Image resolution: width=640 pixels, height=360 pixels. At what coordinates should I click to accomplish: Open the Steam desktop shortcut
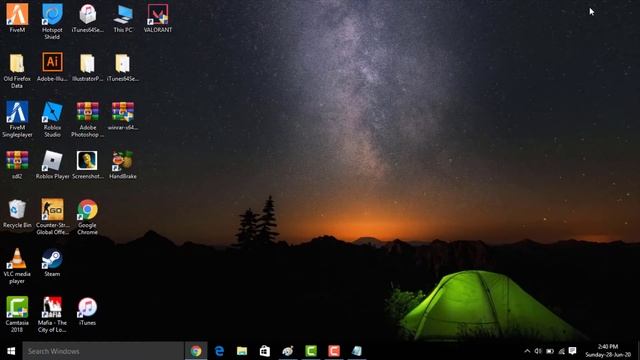click(52, 262)
